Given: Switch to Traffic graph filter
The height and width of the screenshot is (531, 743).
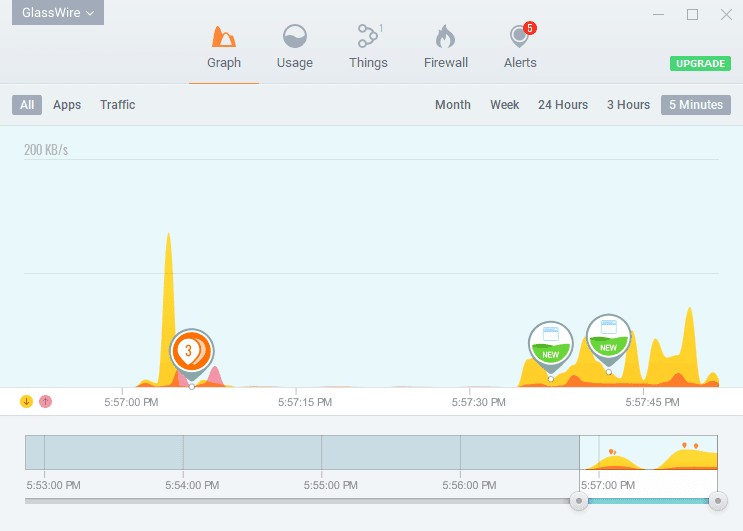Looking at the screenshot, I should coord(117,105).
